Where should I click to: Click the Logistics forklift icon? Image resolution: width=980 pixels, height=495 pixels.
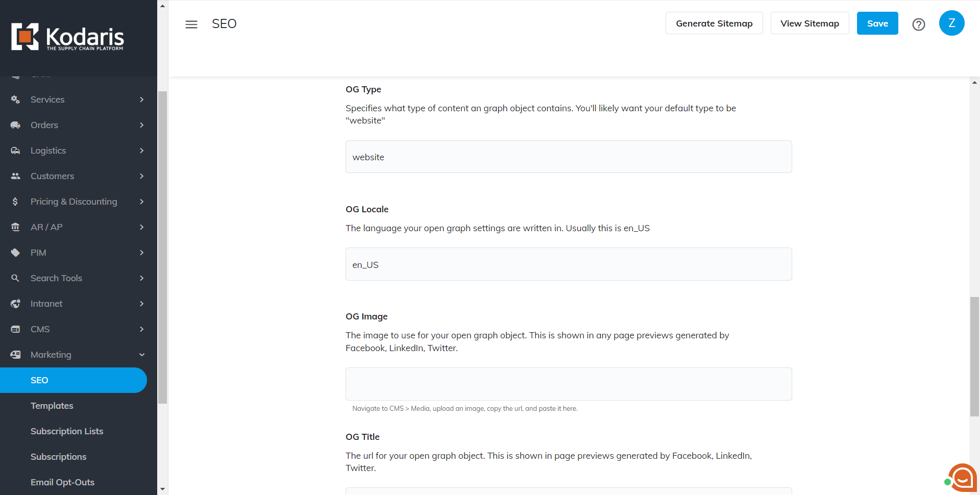point(15,151)
